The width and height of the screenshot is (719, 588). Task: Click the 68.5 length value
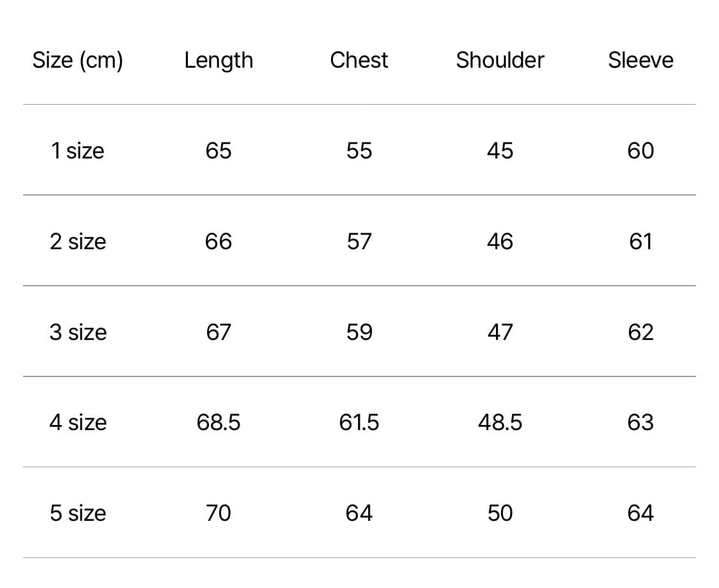[x=219, y=422]
